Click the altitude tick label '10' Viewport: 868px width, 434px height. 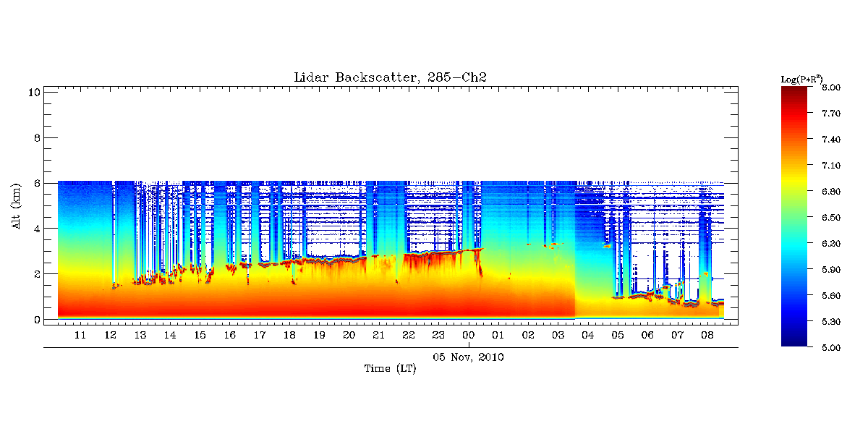pos(33,92)
